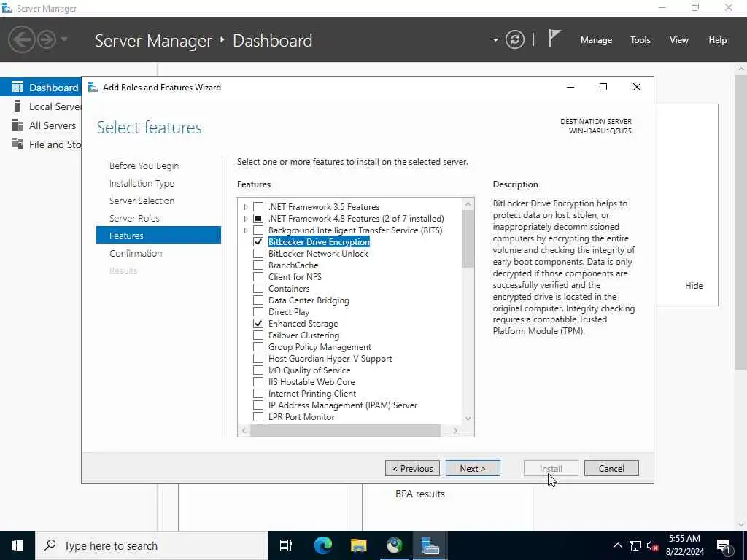The image size is (747, 560).
Task: Check the BranchCache checkbox
Action: [x=258, y=265]
